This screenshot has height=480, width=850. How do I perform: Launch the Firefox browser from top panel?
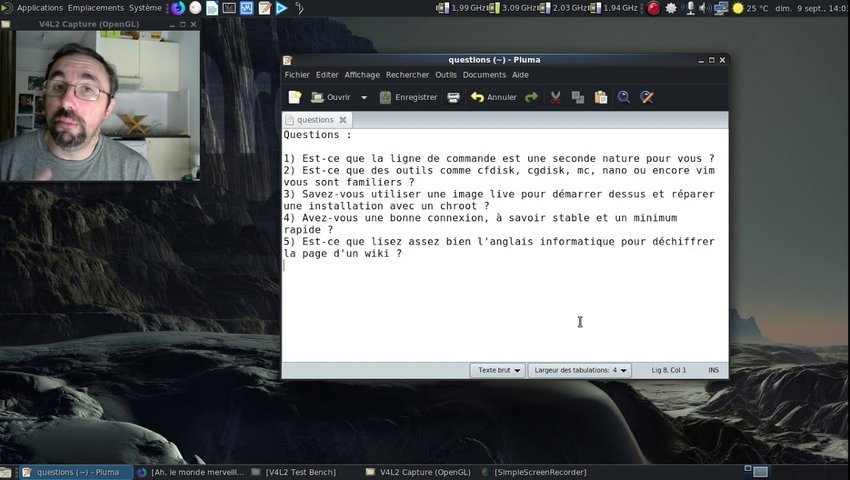point(178,8)
